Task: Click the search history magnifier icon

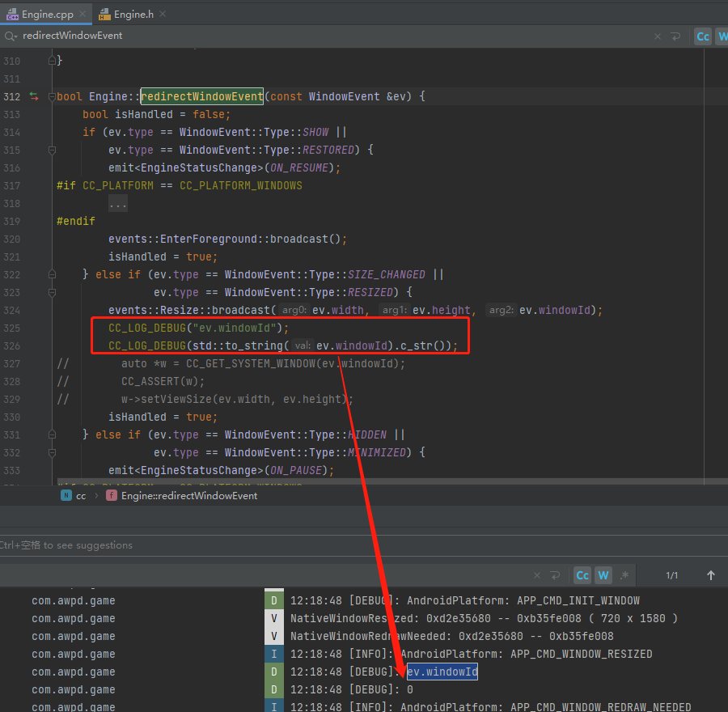Action: 10,36
